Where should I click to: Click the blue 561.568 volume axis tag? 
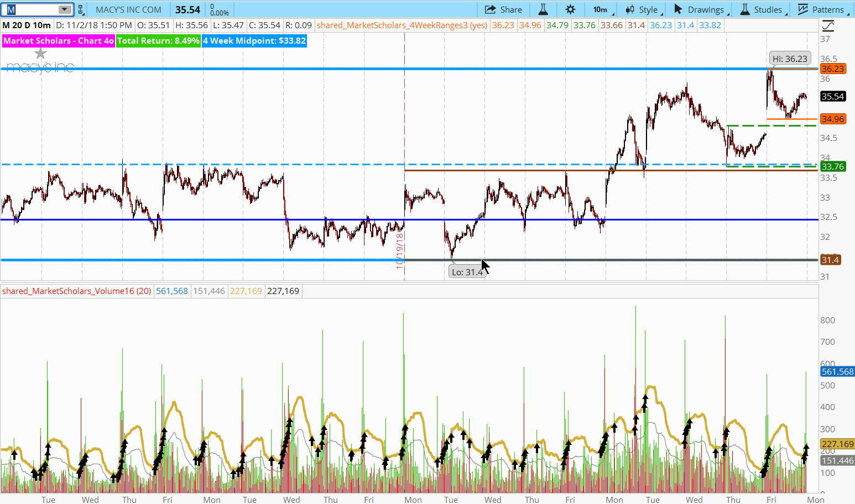pos(837,371)
